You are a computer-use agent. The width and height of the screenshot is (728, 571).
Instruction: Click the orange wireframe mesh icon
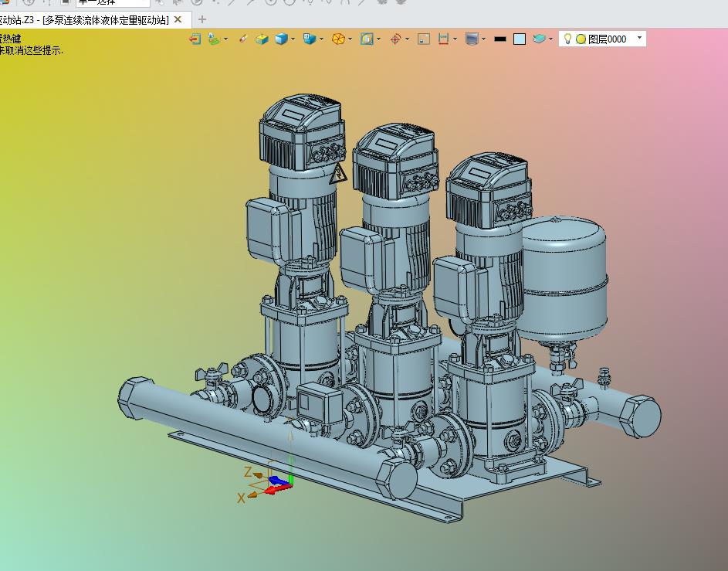(338, 39)
